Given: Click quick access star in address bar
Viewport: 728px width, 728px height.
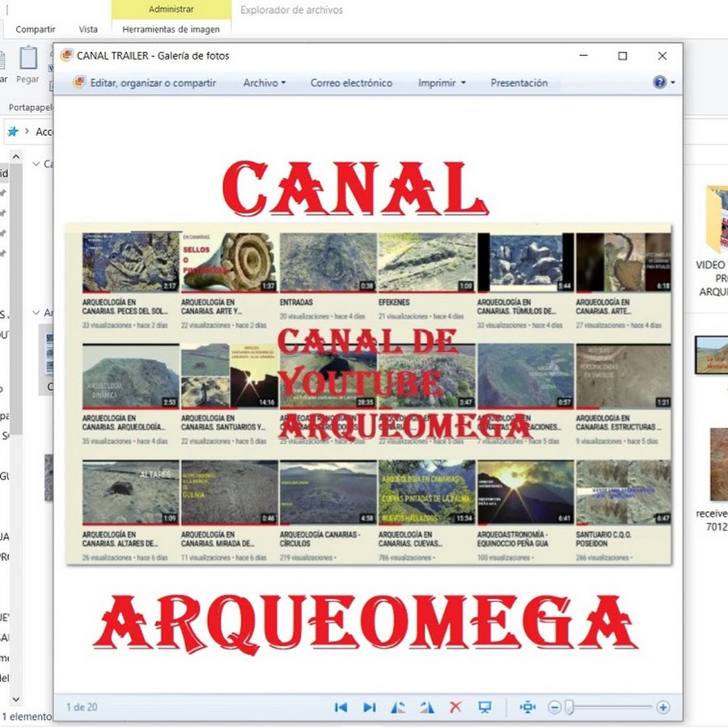Looking at the screenshot, I should click(13, 131).
